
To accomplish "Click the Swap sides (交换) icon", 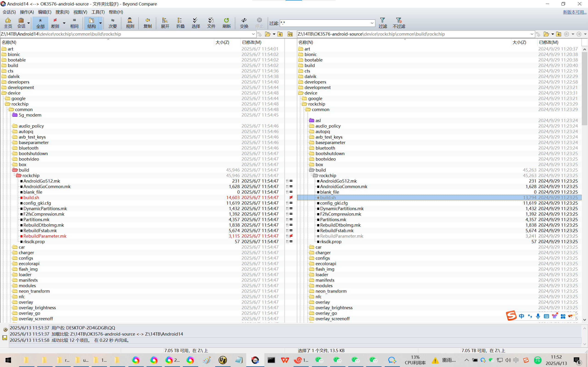I will click(x=244, y=23).
